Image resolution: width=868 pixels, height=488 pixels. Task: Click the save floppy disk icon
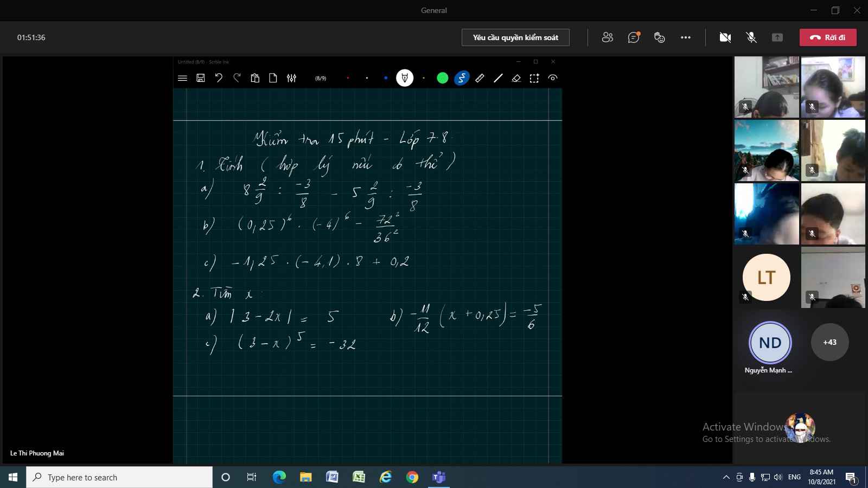point(201,78)
